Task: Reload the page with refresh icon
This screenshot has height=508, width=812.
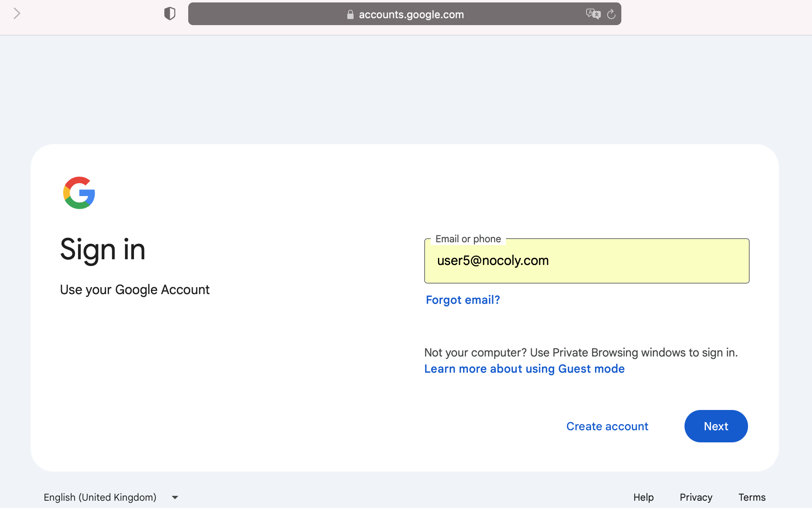Action: point(611,14)
